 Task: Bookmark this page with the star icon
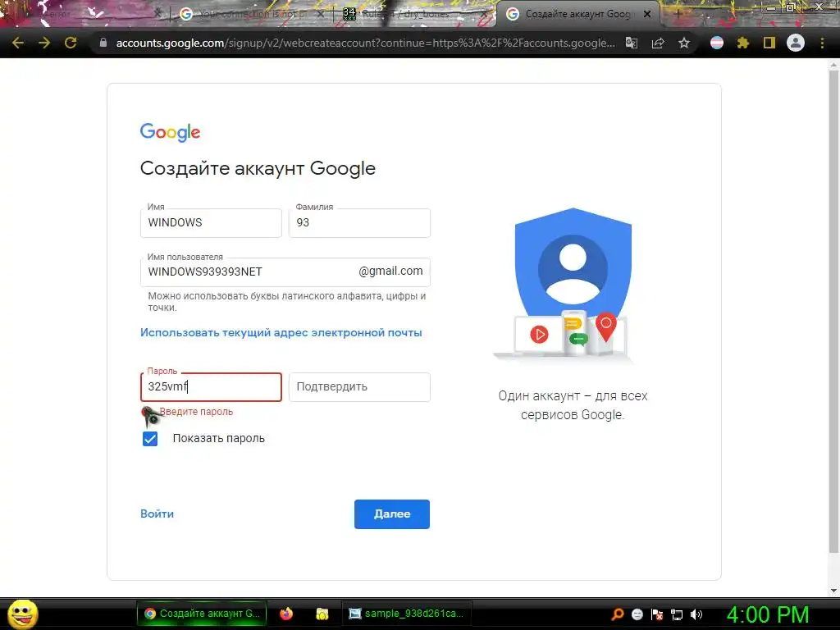tap(684, 43)
